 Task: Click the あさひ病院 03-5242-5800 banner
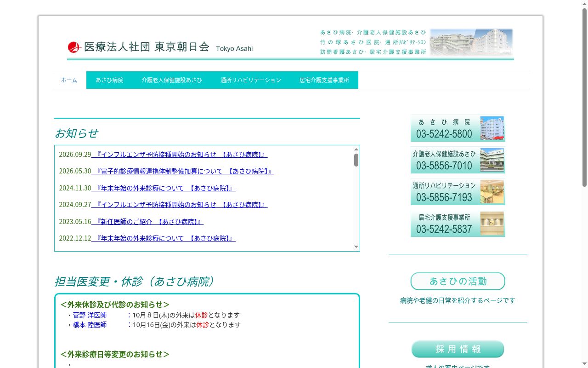click(458, 128)
